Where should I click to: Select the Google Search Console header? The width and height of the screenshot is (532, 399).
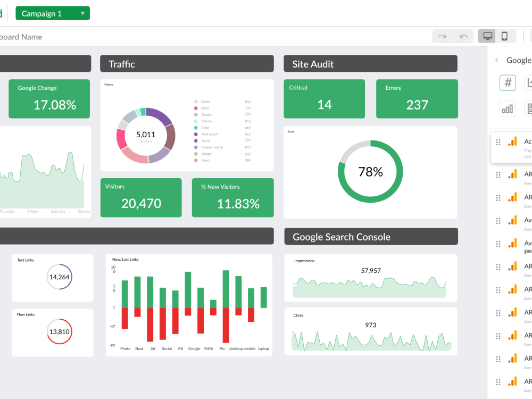(x=371, y=236)
